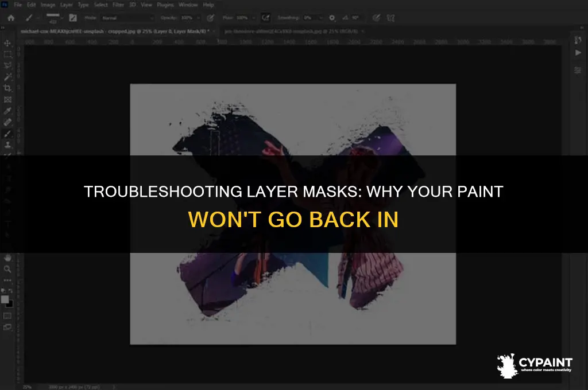The width and height of the screenshot is (588, 390).
Task: Click the foreground color swatch
Action: tap(5, 299)
